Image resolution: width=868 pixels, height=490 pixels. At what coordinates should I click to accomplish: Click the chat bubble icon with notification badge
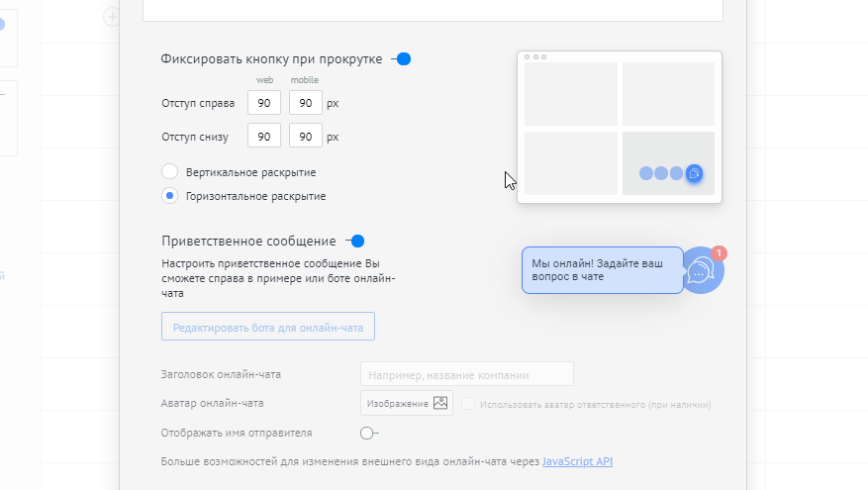(x=702, y=271)
